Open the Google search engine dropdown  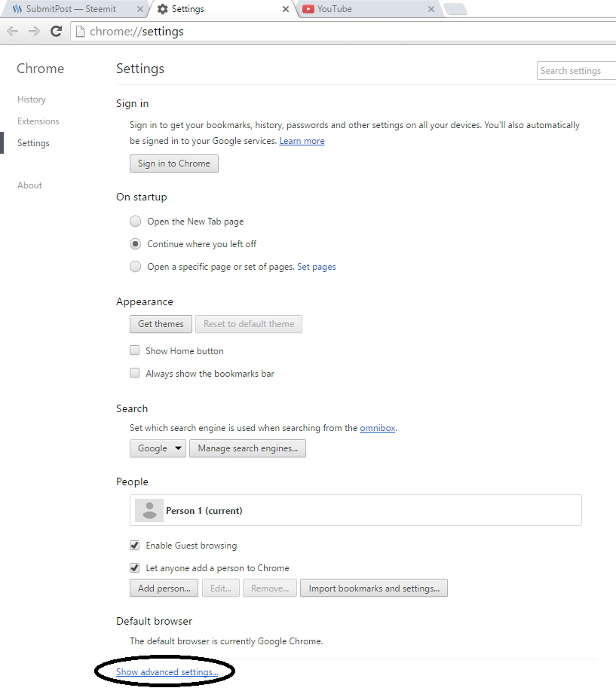tap(158, 448)
